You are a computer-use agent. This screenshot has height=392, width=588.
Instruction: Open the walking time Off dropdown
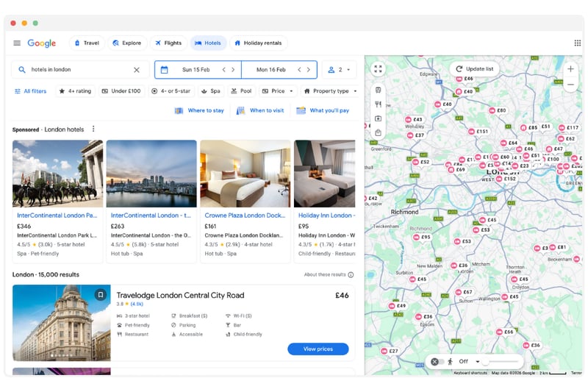coord(469,362)
